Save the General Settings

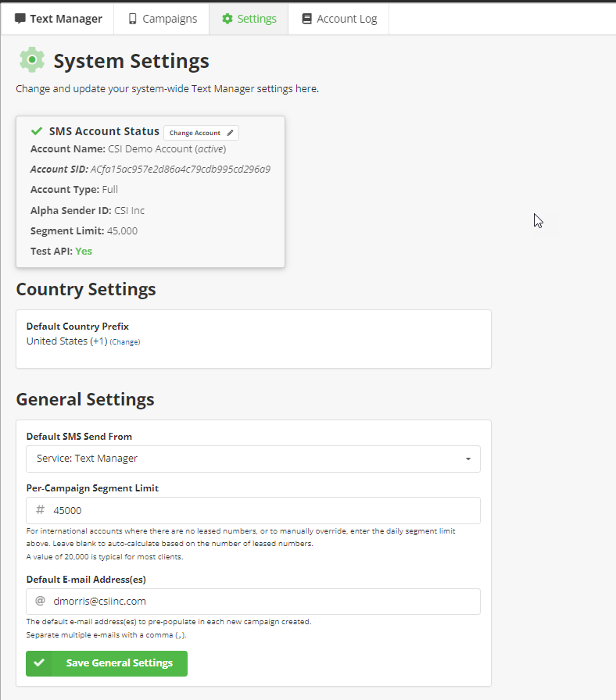pyautogui.click(x=119, y=663)
